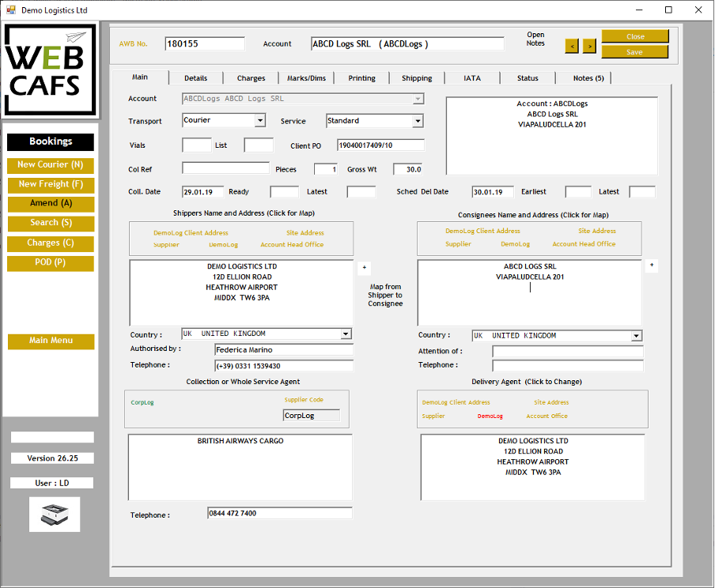Viewport: 715px width, 588px height.
Task: Expand the Service dropdown
Action: [418, 121]
